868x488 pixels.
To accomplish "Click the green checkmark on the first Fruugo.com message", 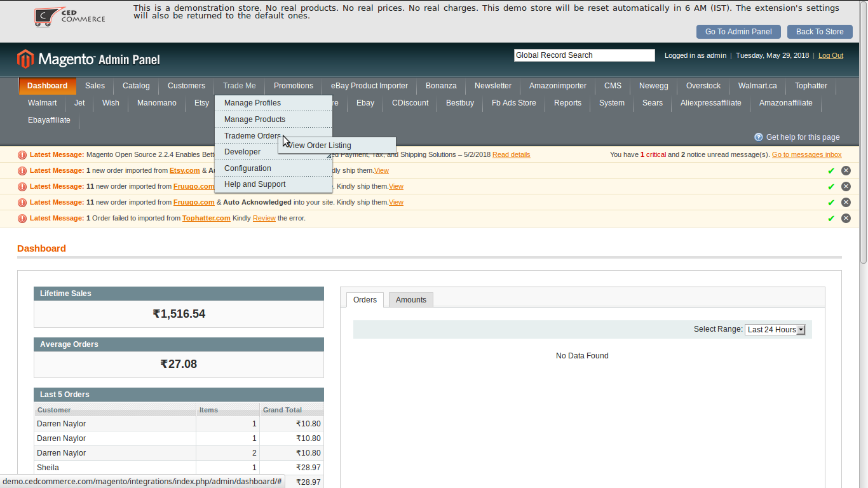I will (x=831, y=186).
